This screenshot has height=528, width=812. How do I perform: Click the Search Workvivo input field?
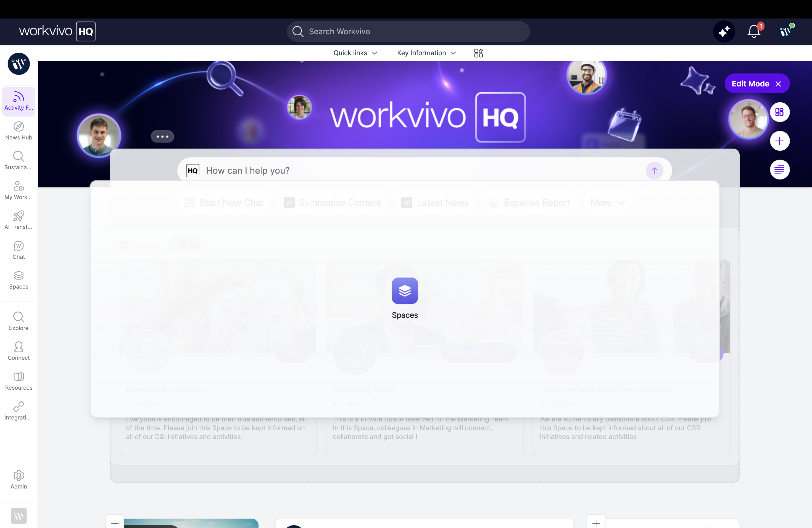click(x=408, y=31)
